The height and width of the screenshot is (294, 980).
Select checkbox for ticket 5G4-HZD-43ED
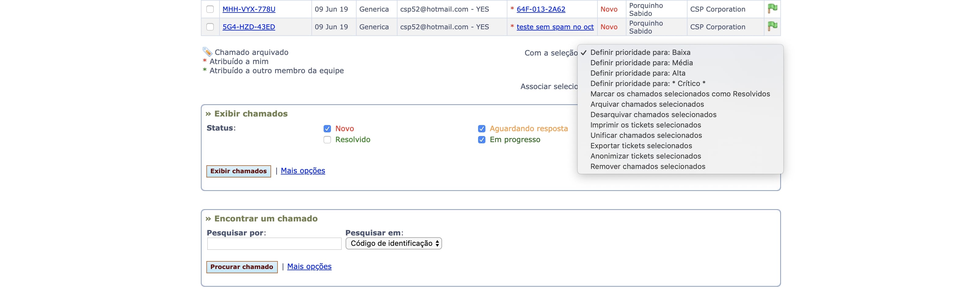pos(210,27)
